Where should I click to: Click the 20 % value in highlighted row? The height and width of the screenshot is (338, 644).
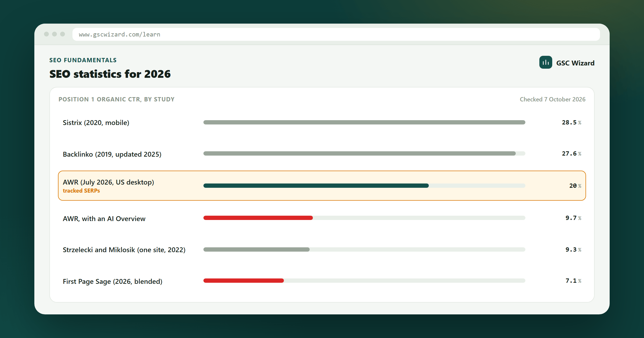coord(575,186)
